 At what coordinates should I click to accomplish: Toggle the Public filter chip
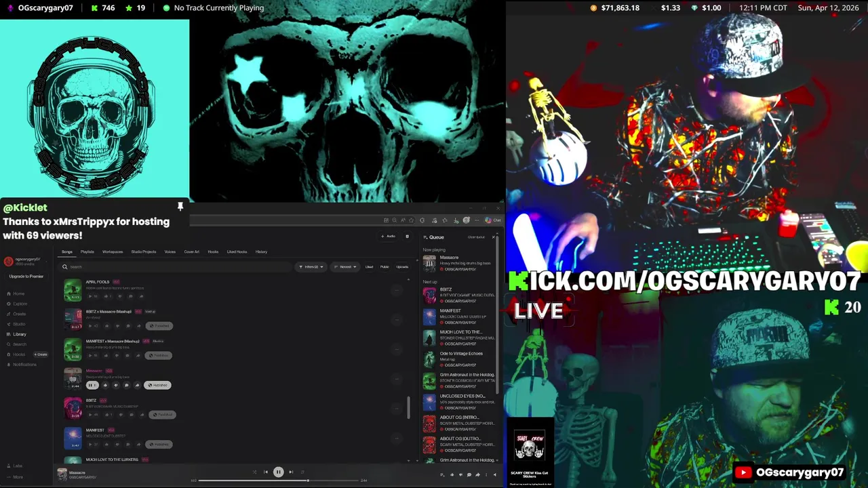click(384, 266)
